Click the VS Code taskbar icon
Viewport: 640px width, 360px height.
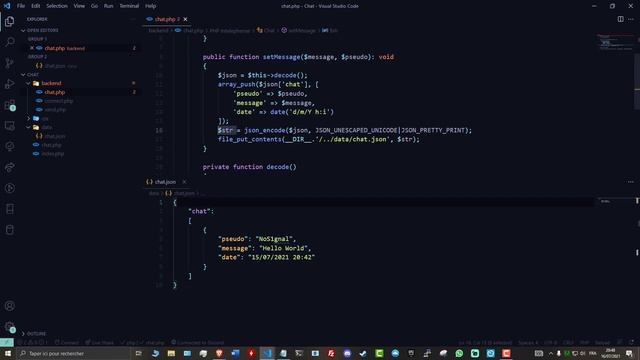coord(267,353)
